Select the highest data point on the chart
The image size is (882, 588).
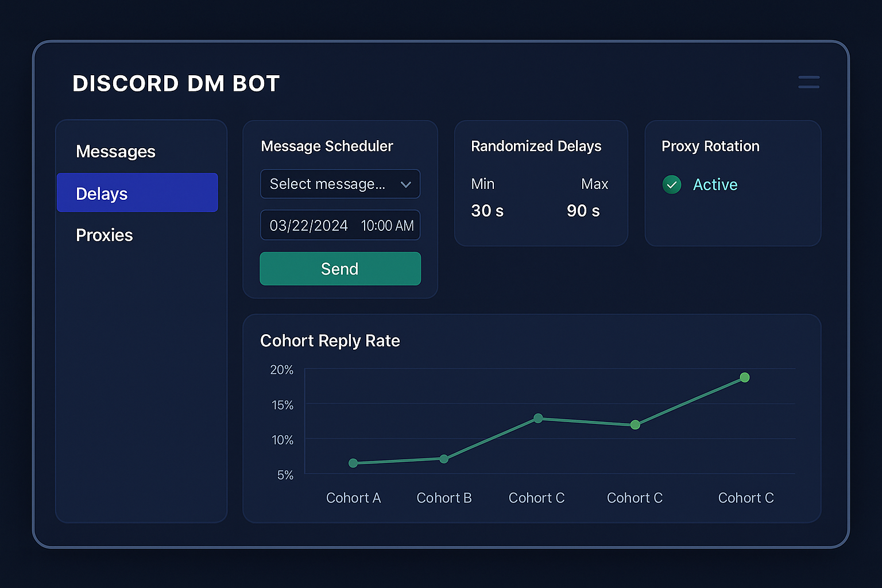(x=744, y=377)
